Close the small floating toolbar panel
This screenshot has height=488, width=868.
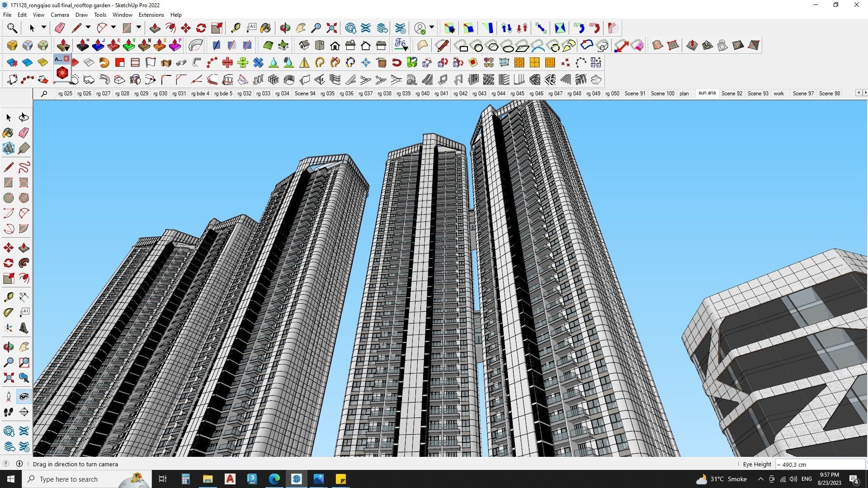(x=66, y=59)
